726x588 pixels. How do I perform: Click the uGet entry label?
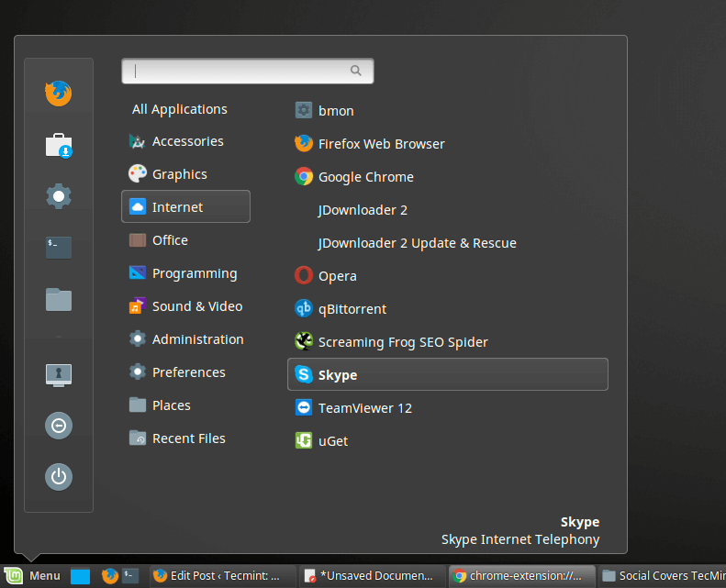tap(333, 441)
